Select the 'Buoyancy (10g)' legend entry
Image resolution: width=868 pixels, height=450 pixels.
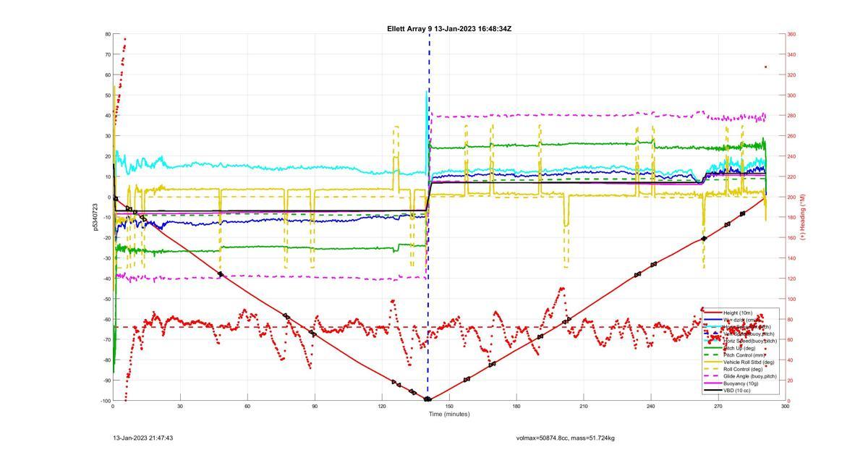point(741,383)
